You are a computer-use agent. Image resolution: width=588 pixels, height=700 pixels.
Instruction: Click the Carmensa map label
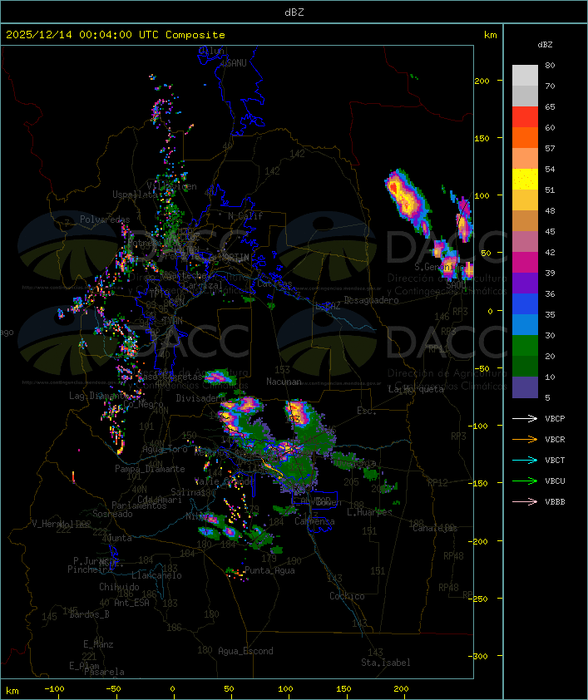[x=314, y=521]
